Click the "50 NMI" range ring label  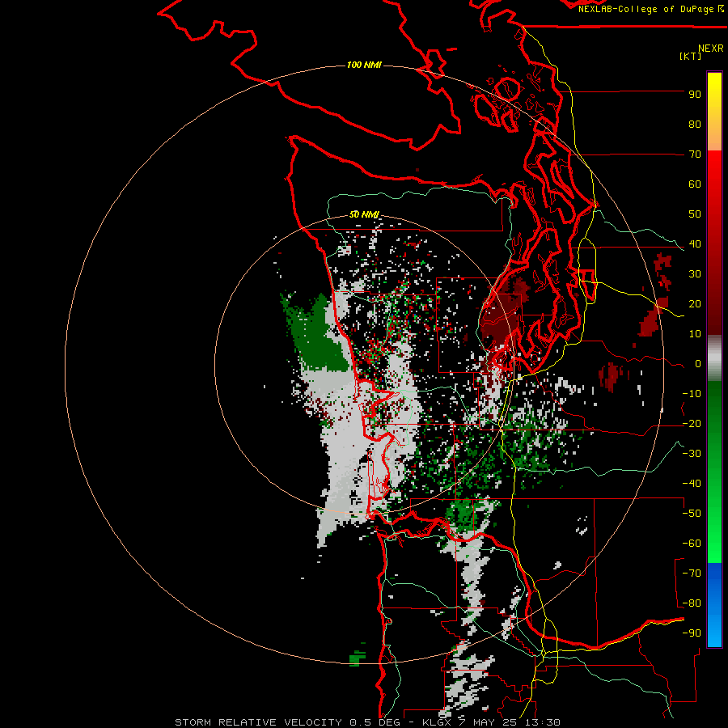coord(364,214)
